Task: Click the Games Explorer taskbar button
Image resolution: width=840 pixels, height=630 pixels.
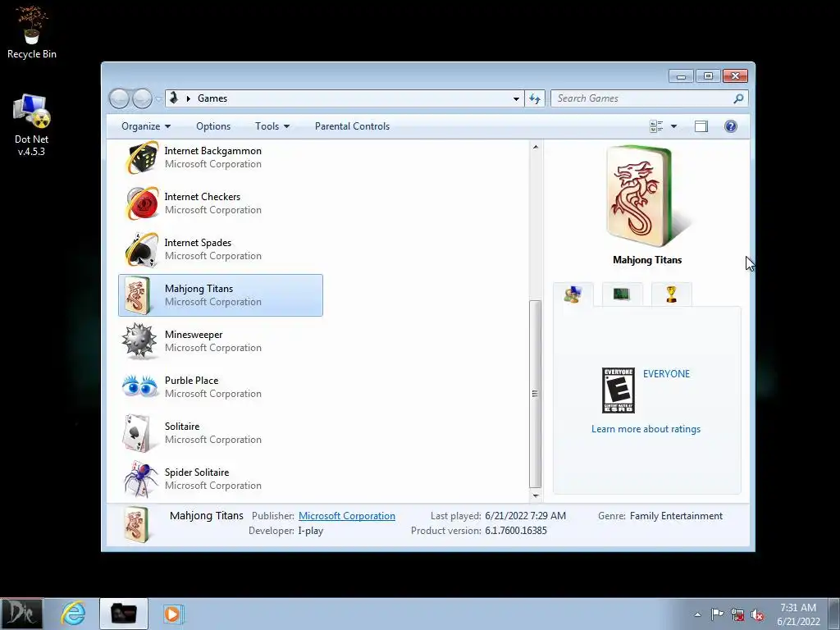Action: (x=124, y=614)
